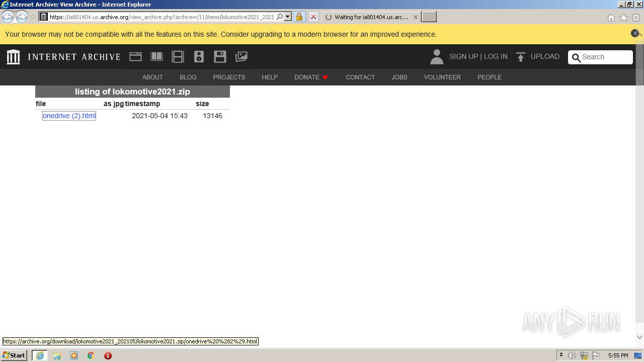Screen dimensions: 644x362
Task: Open Google Chrome from the taskbar
Action: [x=91, y=355]
